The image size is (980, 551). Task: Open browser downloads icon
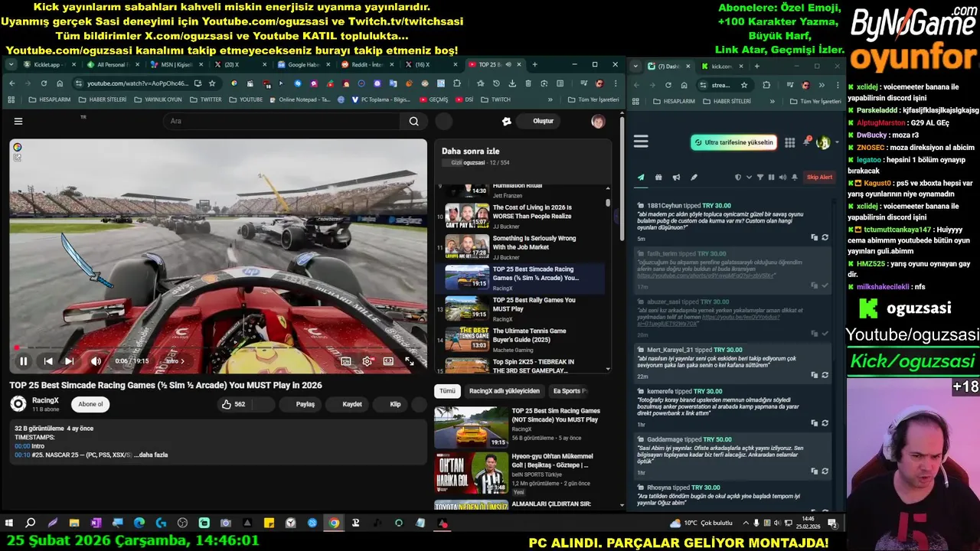point(511,83)
